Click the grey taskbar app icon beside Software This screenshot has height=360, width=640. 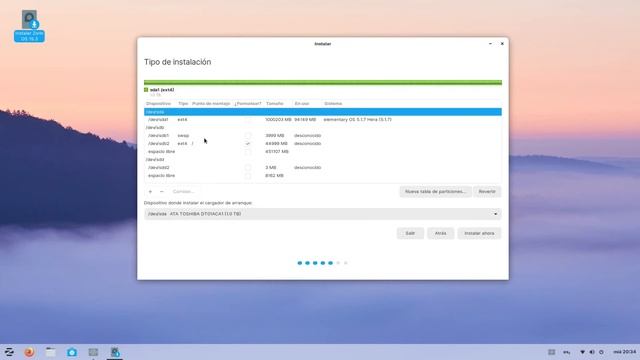coord(93,352)
